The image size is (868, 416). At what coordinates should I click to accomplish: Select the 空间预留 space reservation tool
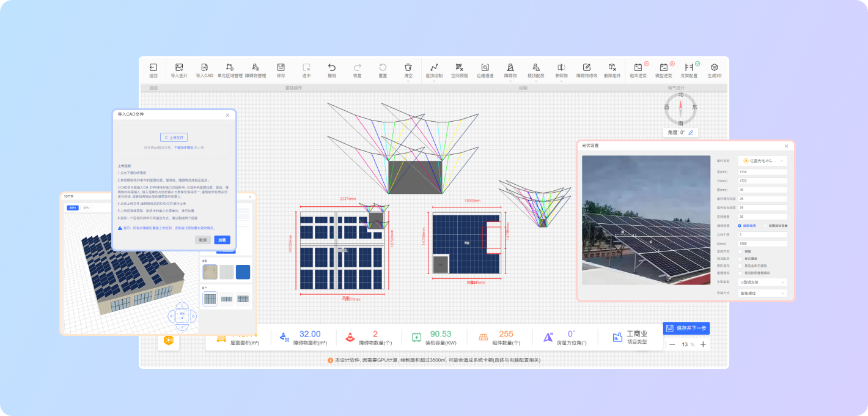460,70
